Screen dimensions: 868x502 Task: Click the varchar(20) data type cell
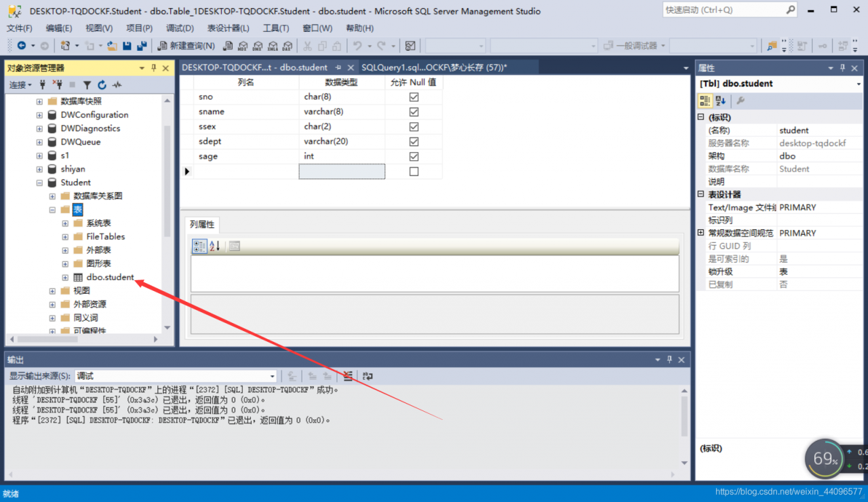pos(342,142)
